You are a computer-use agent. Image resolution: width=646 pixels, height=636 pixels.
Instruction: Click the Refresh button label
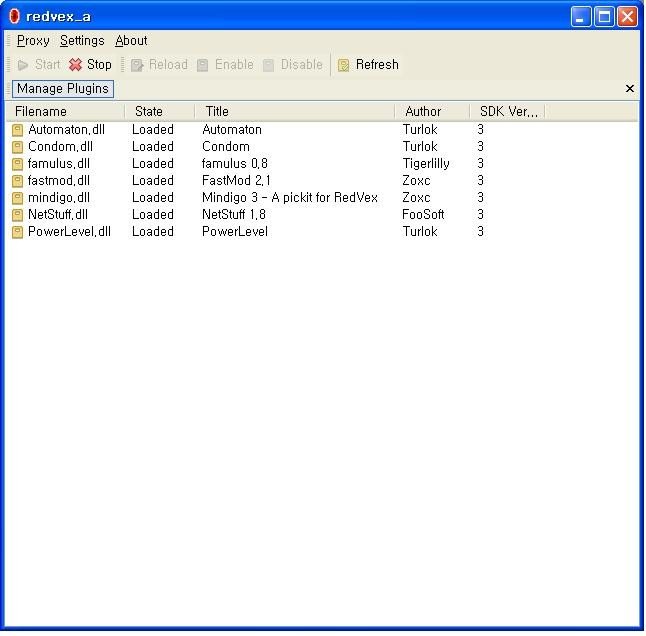[377, 65]
